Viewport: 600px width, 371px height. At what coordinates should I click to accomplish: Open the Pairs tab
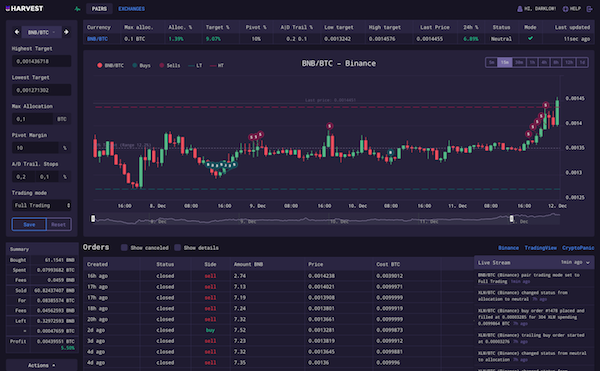point(99,8)
